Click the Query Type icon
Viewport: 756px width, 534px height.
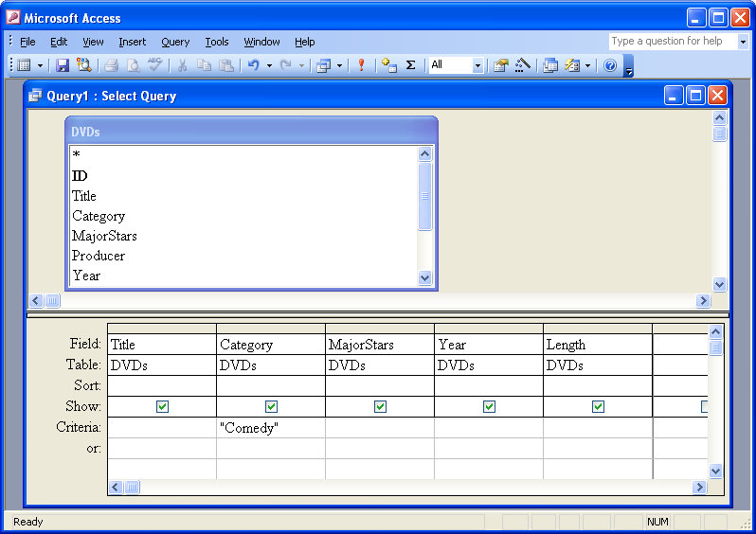tap(323, 65)
